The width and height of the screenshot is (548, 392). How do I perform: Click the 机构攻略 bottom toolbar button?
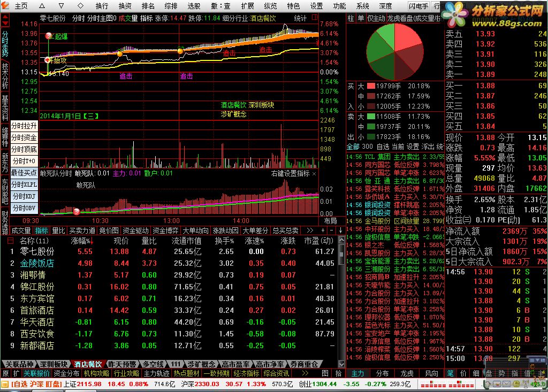[x=96, y=373]
